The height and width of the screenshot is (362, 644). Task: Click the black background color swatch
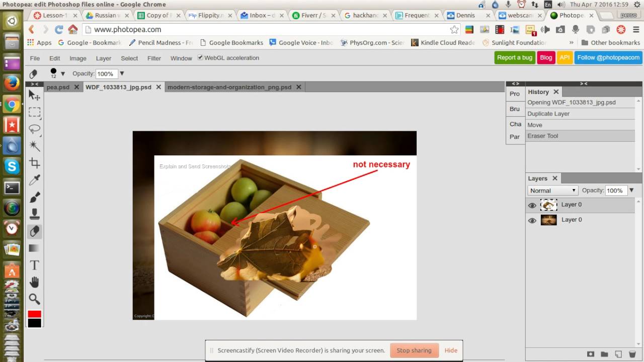(34, 323)
